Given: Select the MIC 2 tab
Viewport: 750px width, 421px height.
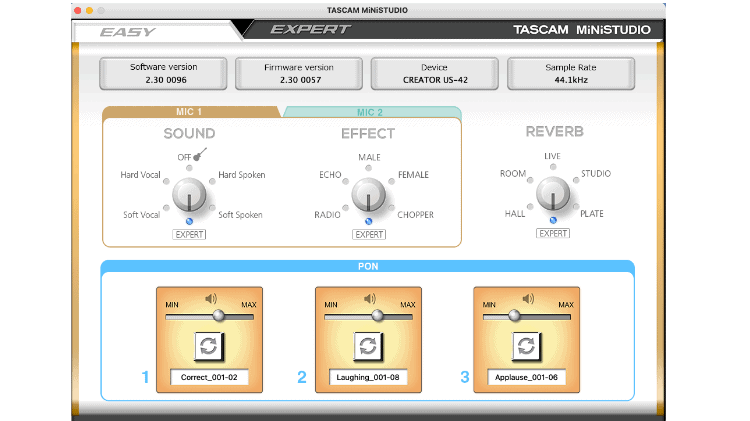Looking at the screenshot, I should [371, 112].
